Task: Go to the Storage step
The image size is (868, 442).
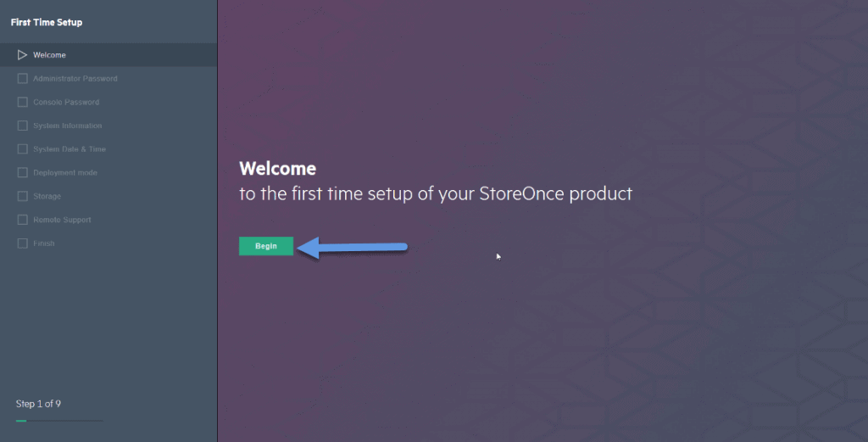Action: pyautogui.click(x=47, y=196)
